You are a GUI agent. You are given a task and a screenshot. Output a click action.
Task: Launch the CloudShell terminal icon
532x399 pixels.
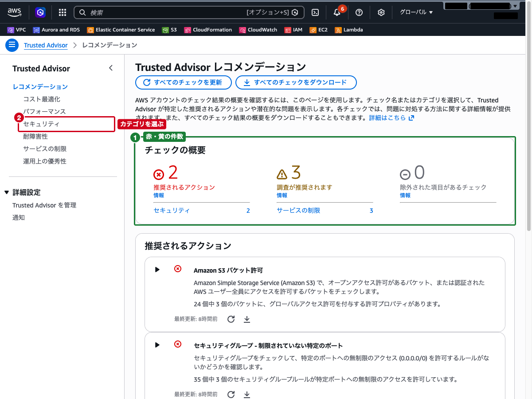[315, 12]
